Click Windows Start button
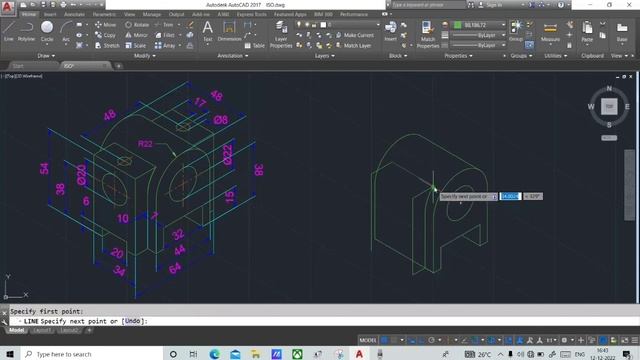Screen dimensions: 640x360 (10, 354)
